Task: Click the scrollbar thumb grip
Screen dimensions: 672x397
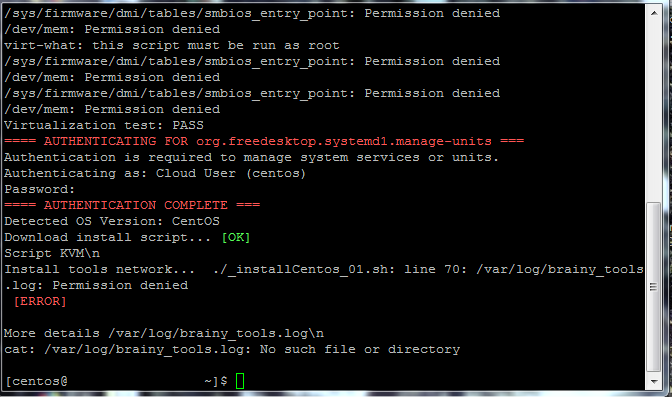Action: [x=654, y=287]
